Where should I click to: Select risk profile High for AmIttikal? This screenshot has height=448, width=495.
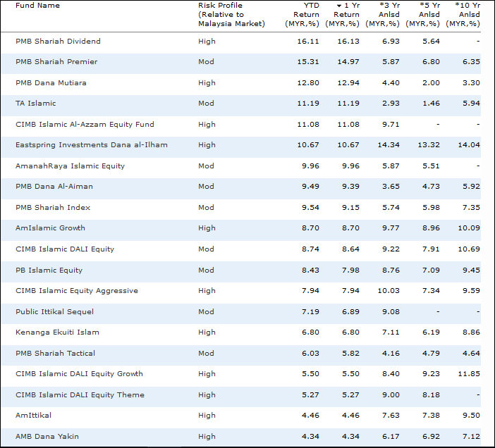click(207, 416)
